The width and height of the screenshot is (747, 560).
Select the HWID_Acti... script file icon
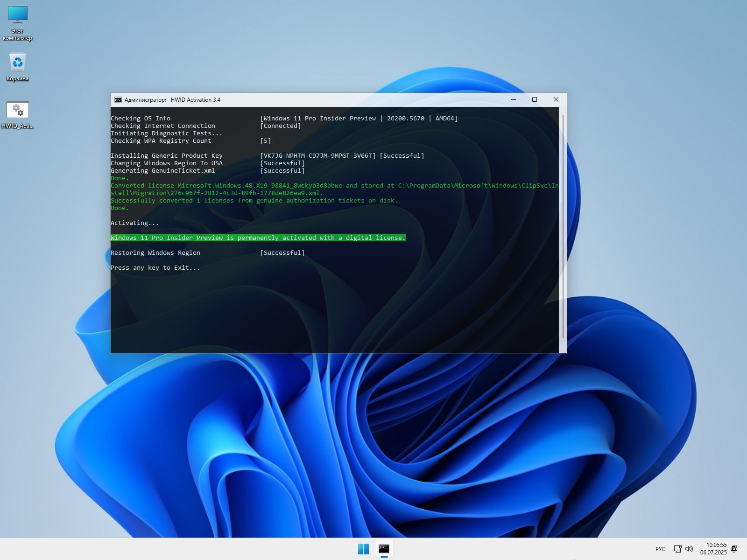[18, 115]
